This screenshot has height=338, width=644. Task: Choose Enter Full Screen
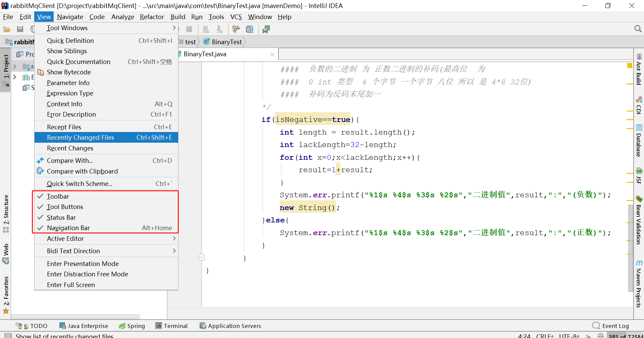tap(106, 285)
